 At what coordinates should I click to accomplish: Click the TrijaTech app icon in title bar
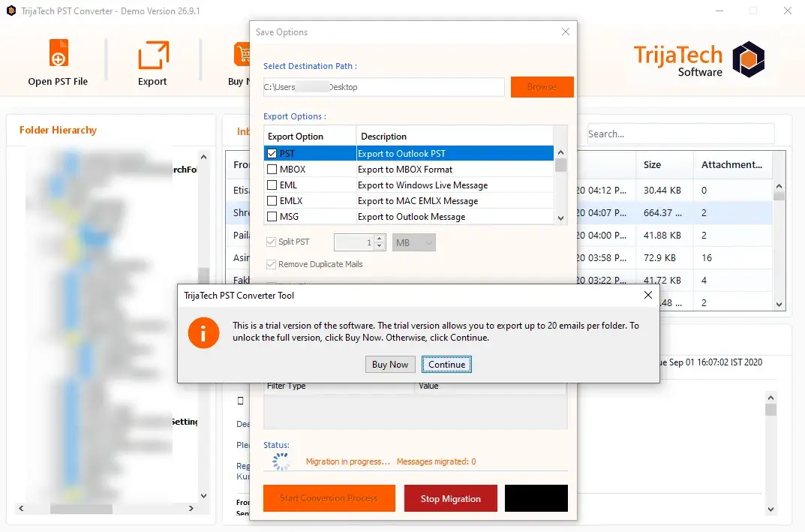(11, 11)
